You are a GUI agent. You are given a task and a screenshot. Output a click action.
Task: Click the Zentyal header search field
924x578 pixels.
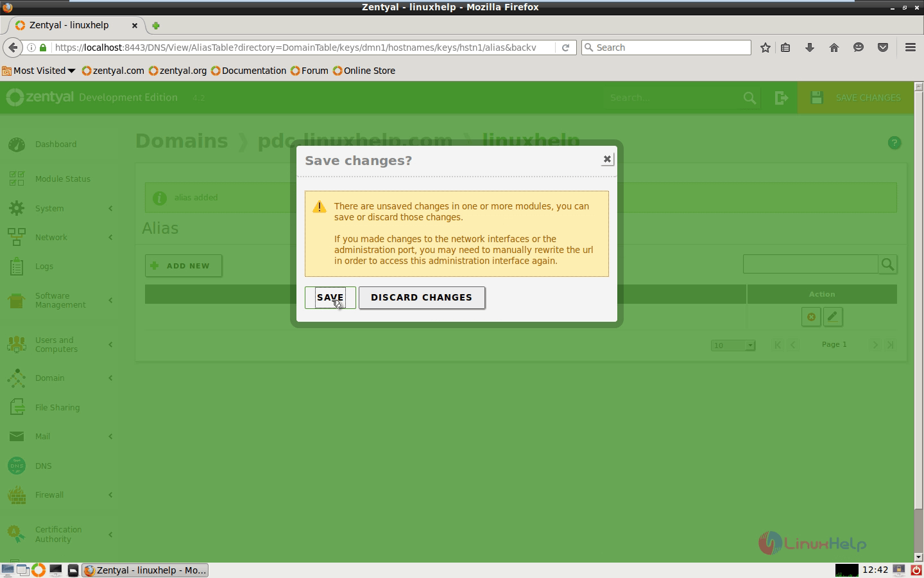(671, 98)
